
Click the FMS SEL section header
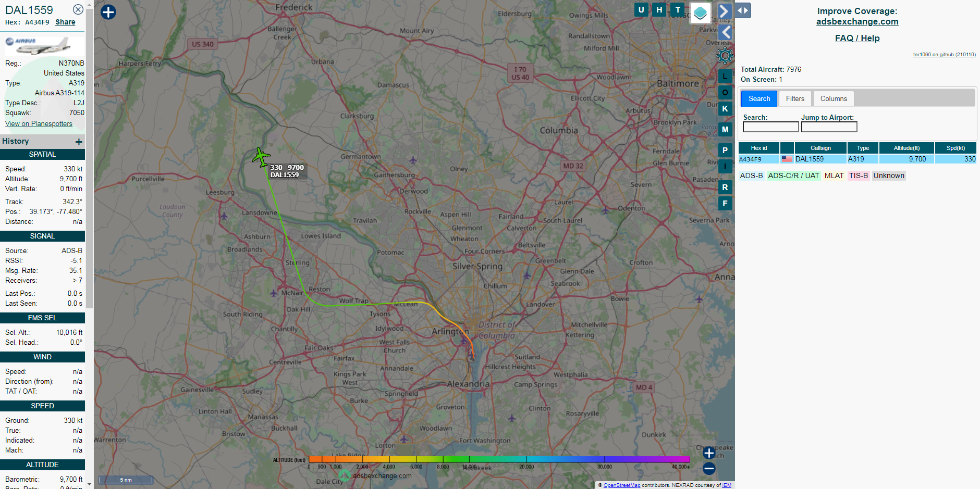[42, 318]
